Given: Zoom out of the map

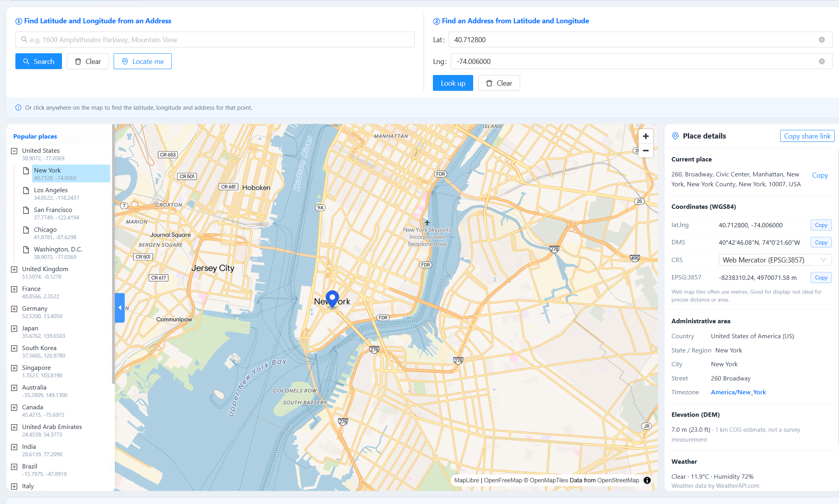Looking at the screenshot, I should tap(646, 151).
